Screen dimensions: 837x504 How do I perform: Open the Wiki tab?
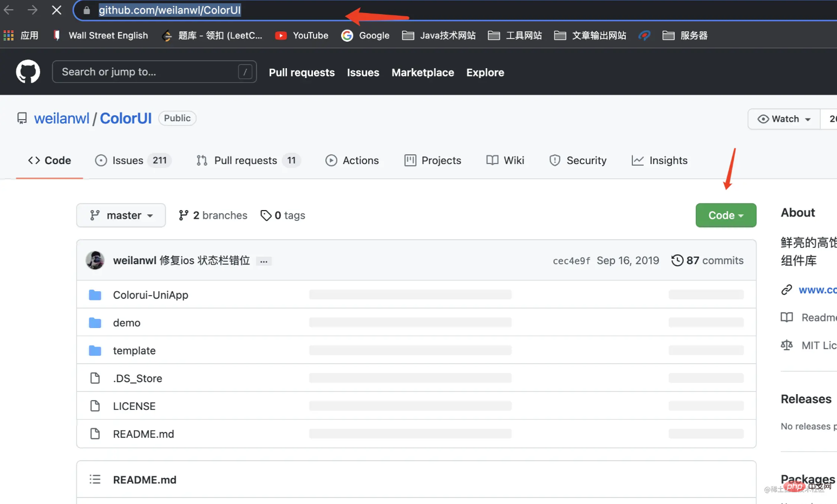(x=505, y=160)
